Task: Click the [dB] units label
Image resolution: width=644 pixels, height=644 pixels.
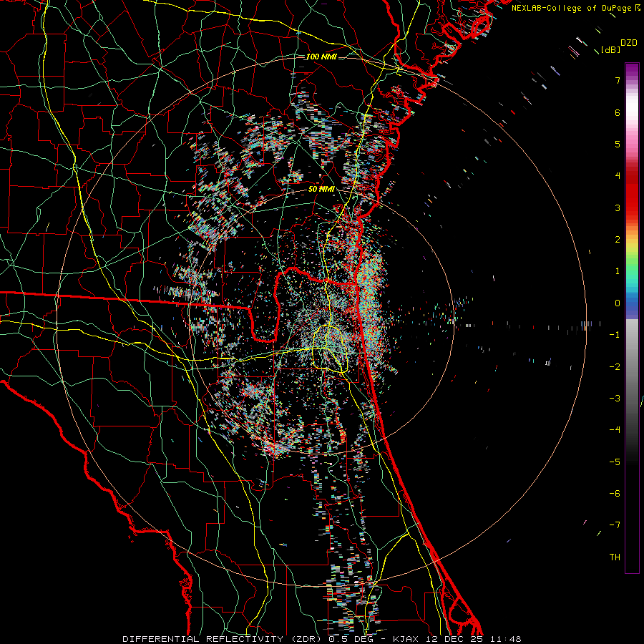Action: click(x=610, y=49)
